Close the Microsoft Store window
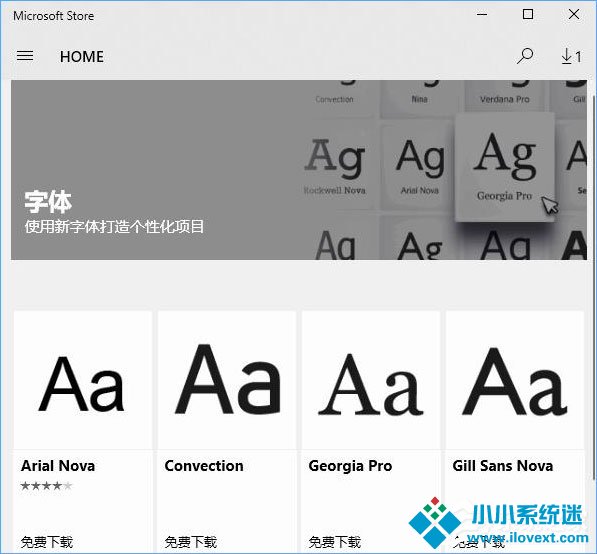 pyautogui.click(x=574, y=15)
